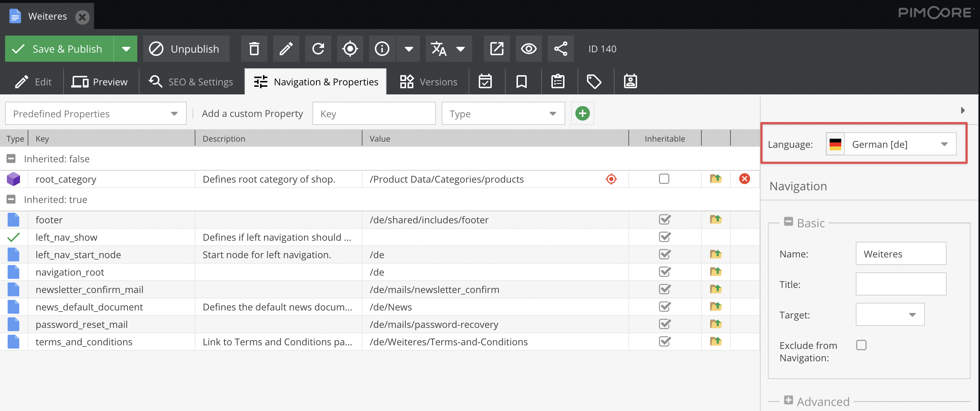Open the Versions tab
This screenshot has width=980, height=411.
(x=428, y=81)
